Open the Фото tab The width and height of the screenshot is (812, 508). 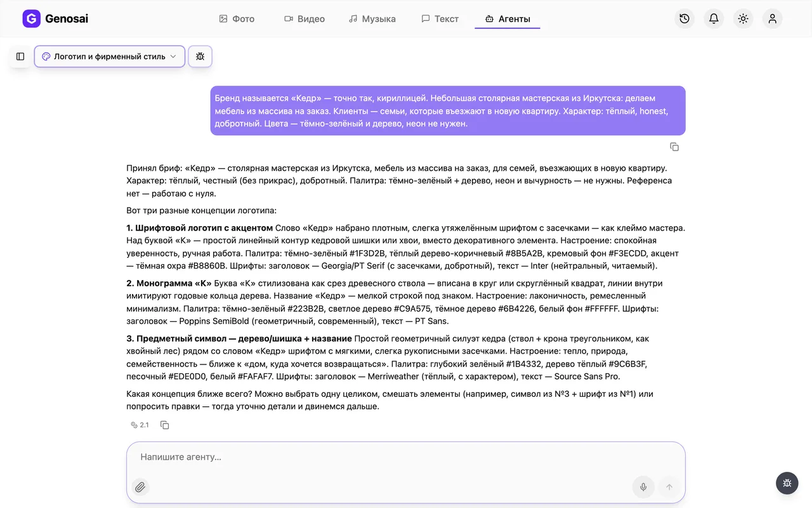point(237,18)
